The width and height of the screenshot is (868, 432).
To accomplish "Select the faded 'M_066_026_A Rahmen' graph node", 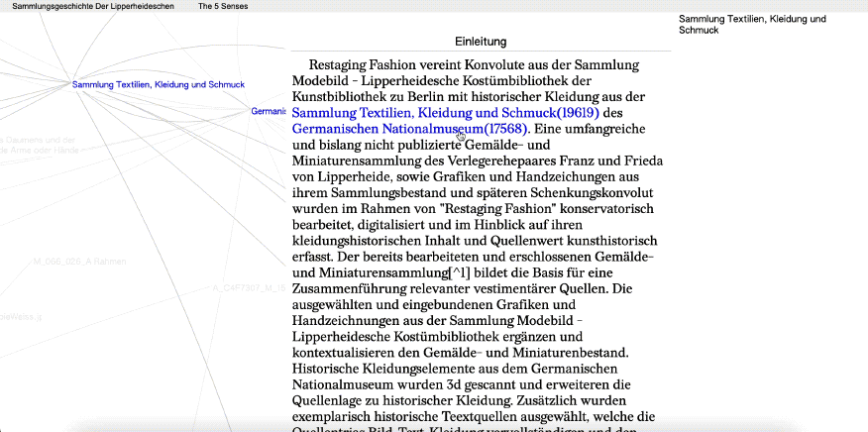I will click(x=79, y=262).
